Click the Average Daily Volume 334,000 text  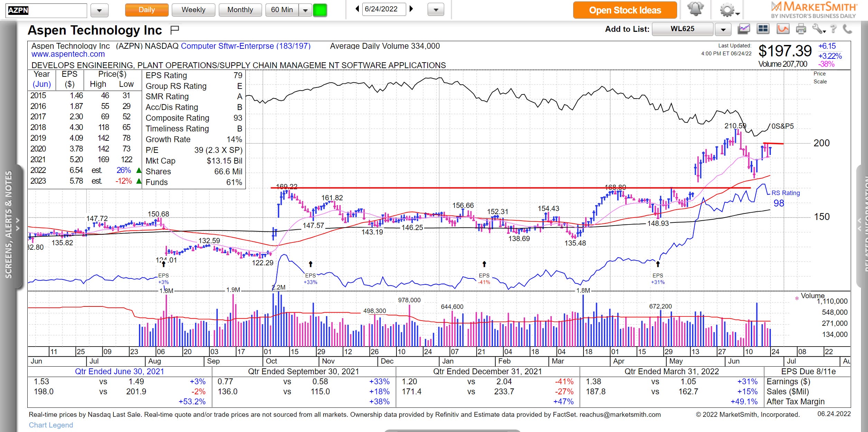click(x=385, y=46)
